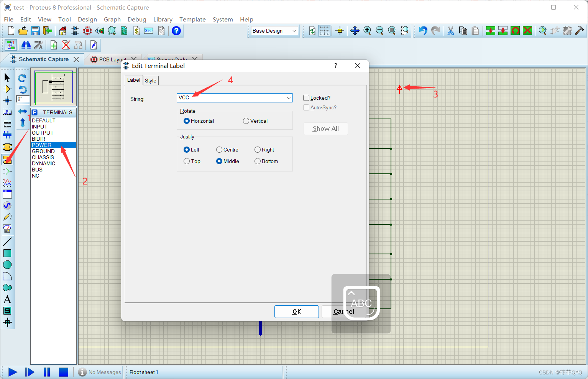Open the Library menu
The image size is (588, 379).
pyautogui.click(x=163, y=19)
